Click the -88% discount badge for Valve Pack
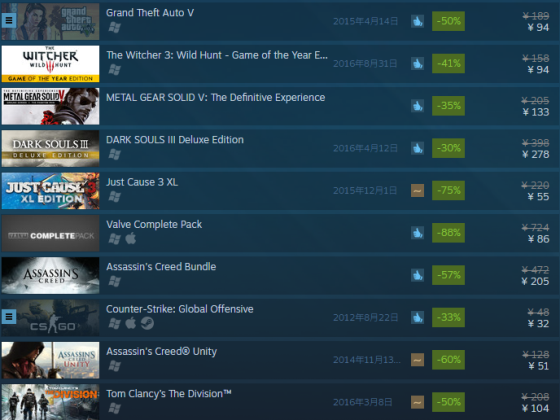 pyautogui.click(x=448, y=233)
